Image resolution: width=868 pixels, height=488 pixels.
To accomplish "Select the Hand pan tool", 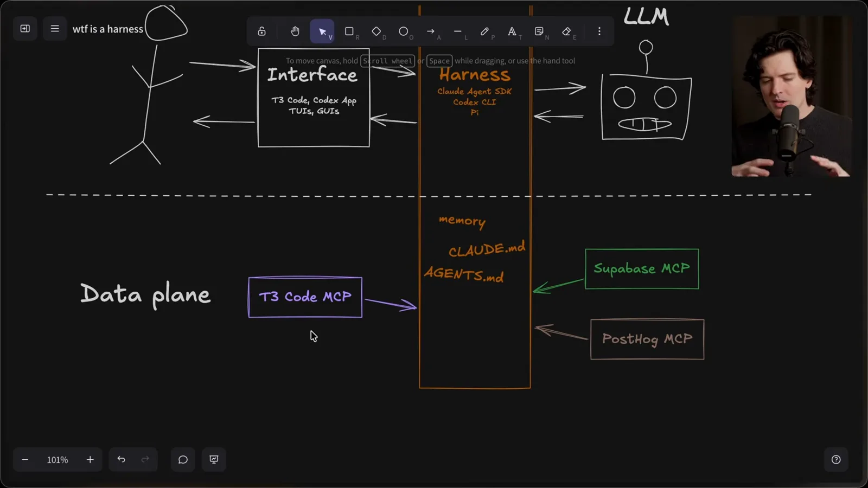I will tap(295, 31).
